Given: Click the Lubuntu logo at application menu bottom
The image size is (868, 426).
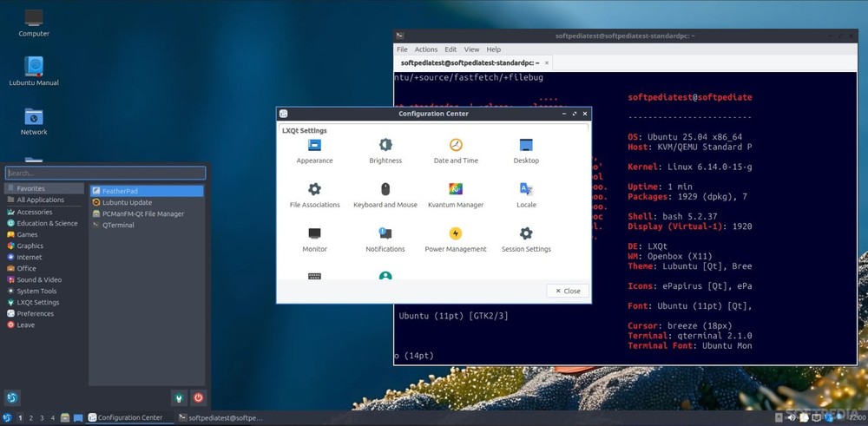Looking at the screenshot, I should [12, 397].
